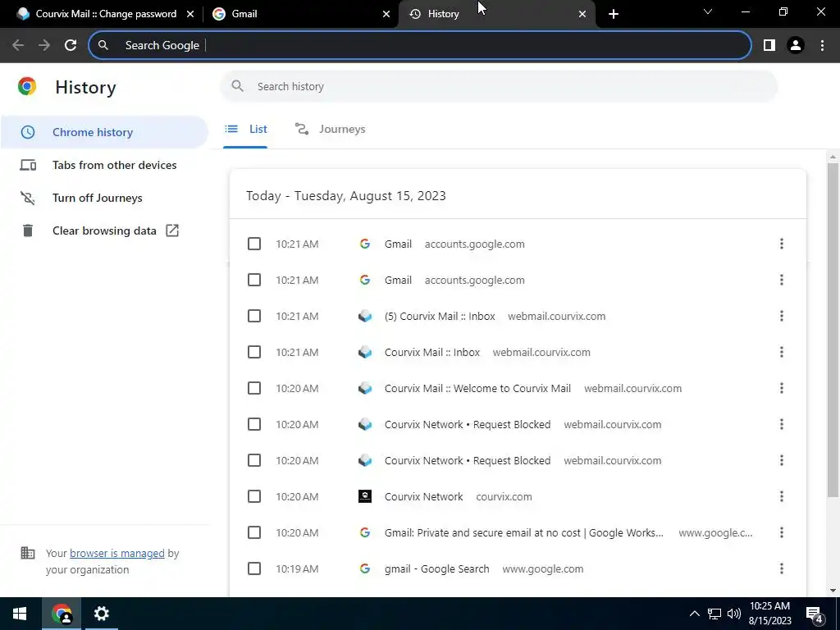
Task: Select Chrome history in sidebar
Action: click(x=104, y=132)
